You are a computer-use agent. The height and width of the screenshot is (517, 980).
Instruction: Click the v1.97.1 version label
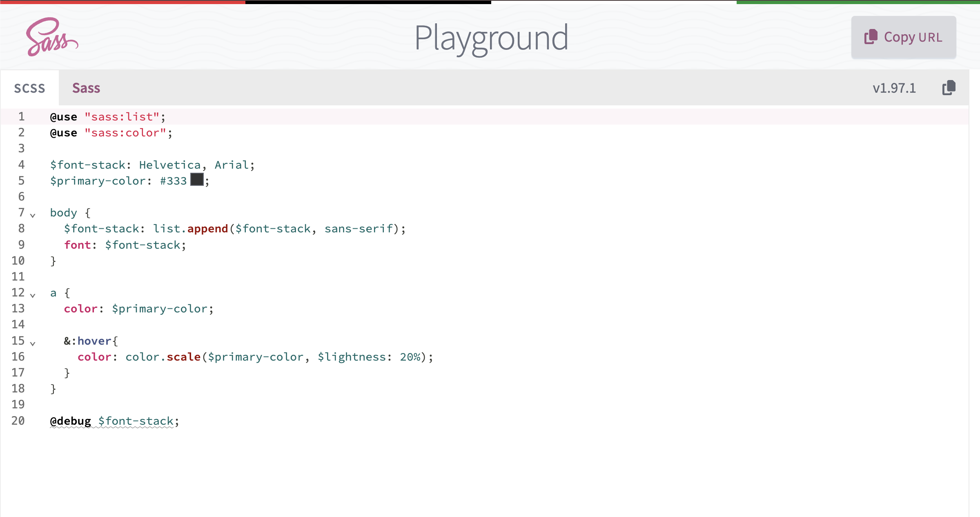pos(894,88)
